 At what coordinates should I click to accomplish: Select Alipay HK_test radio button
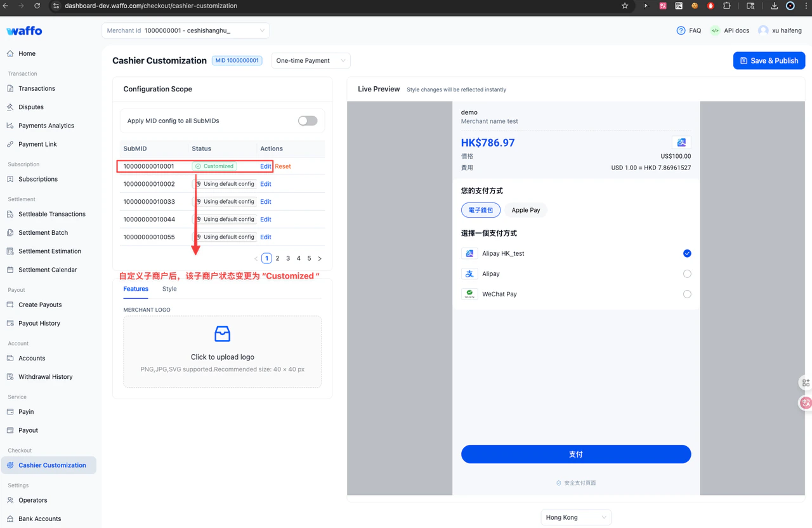687,253
